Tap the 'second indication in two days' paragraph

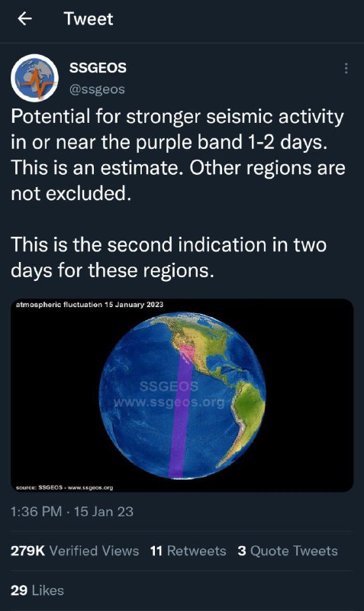point(169,257)
